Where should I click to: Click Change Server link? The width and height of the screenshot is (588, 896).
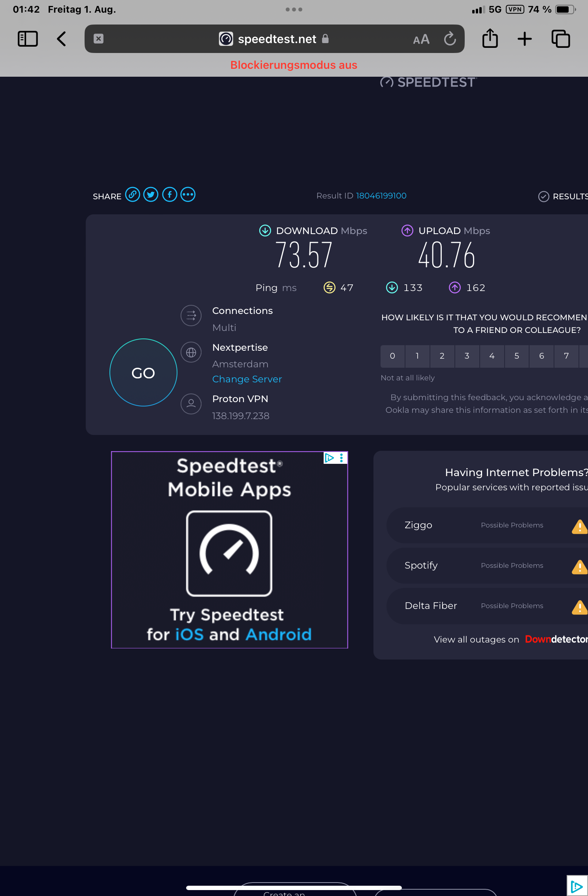tap(247, 379)
